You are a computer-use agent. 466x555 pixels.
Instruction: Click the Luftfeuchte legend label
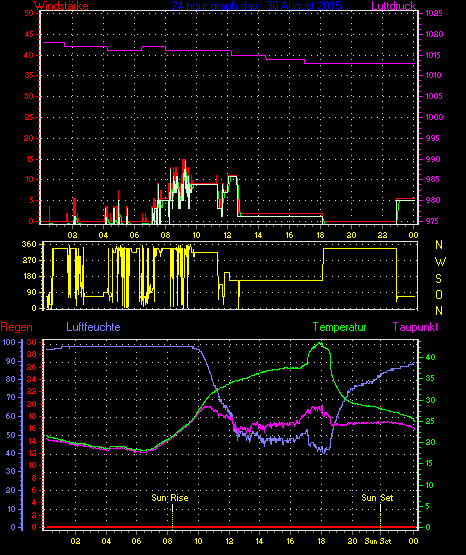point(93,327)
